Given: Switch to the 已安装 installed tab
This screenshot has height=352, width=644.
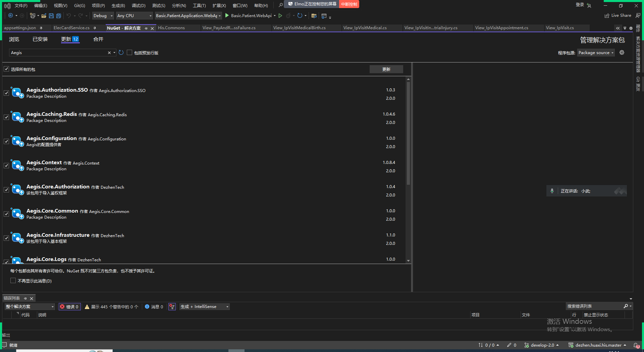Looking at the screenshot, I should 40,39.
